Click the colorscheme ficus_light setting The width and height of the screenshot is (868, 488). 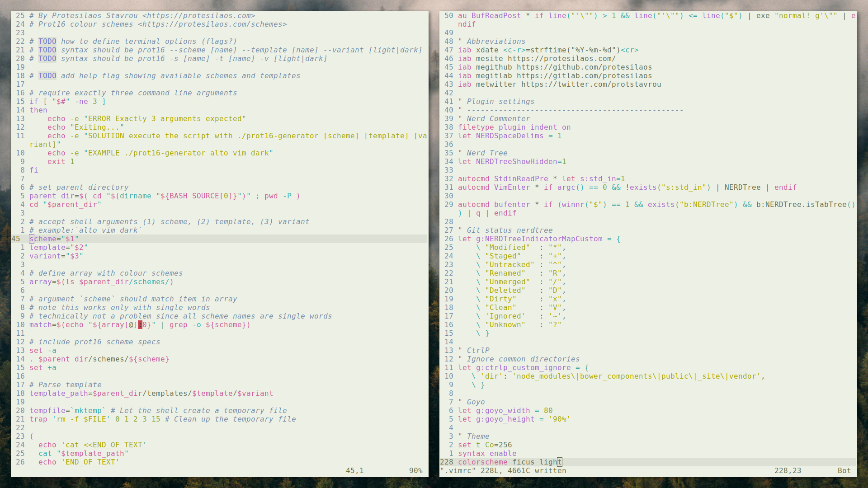[509, 462]
